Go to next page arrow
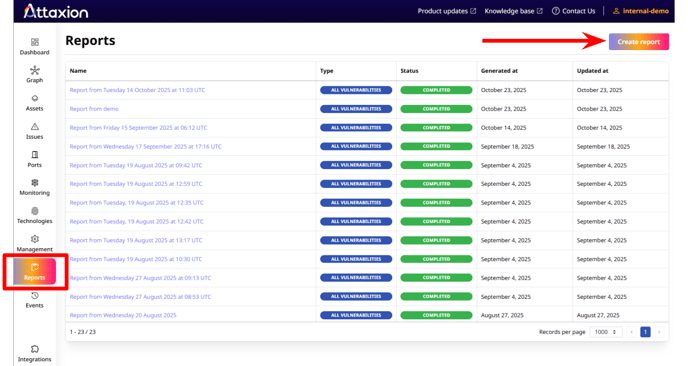Viewport: 688px width, 366px height. pyautogui.click(x=659, y=332)
